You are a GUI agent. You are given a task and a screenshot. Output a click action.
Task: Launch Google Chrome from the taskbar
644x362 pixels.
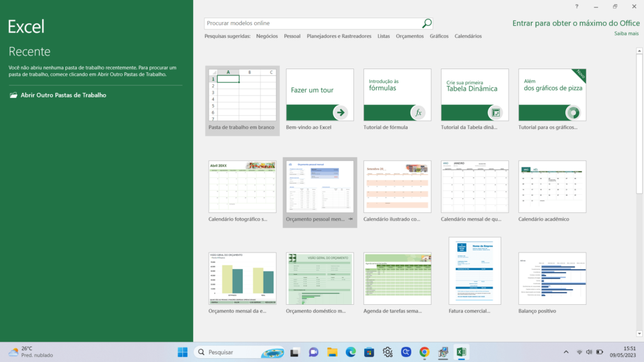pos(425,352)
